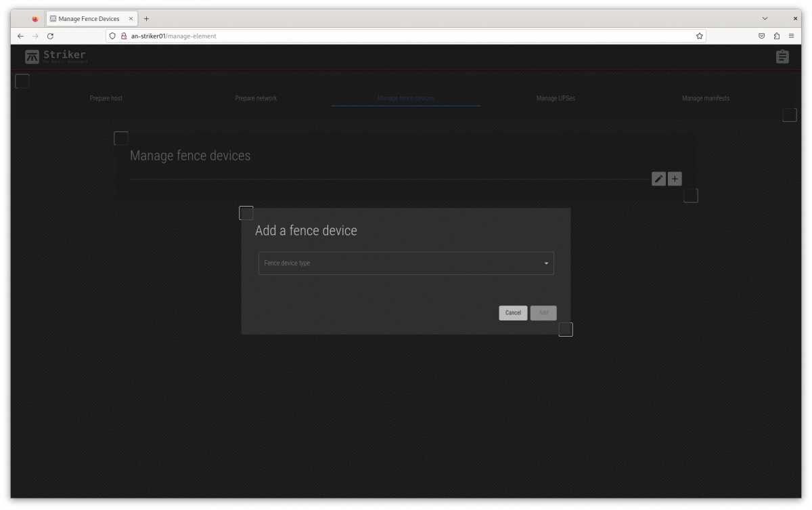Click the Pocket save icon

coord(761,36)
